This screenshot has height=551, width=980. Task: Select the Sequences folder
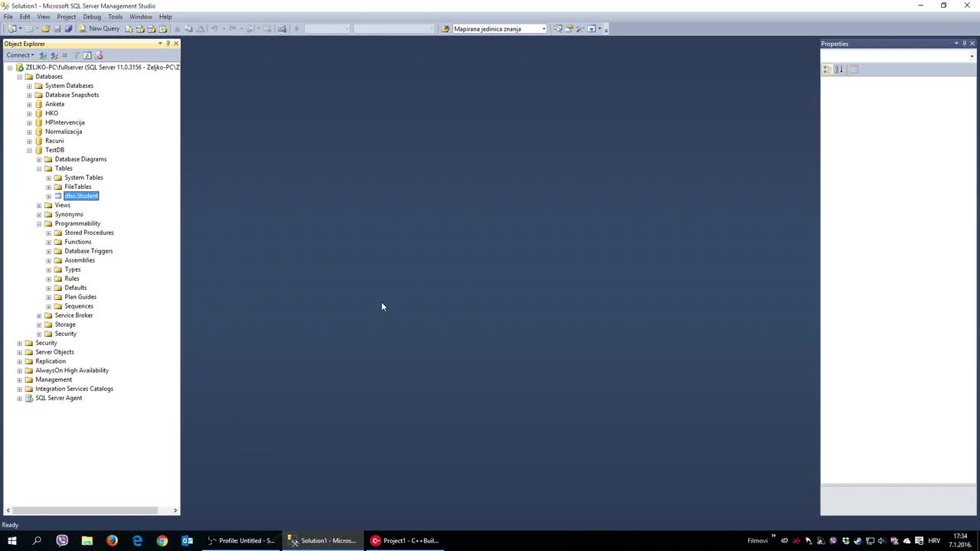coord(79,306)
